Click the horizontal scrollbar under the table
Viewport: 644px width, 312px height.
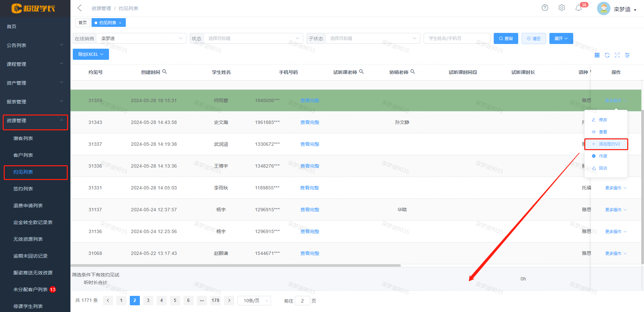tap(235, 265)
